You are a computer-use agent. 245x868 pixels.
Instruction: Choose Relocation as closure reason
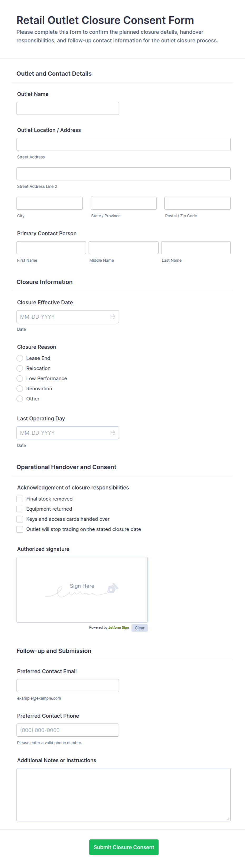coord(20,368)
